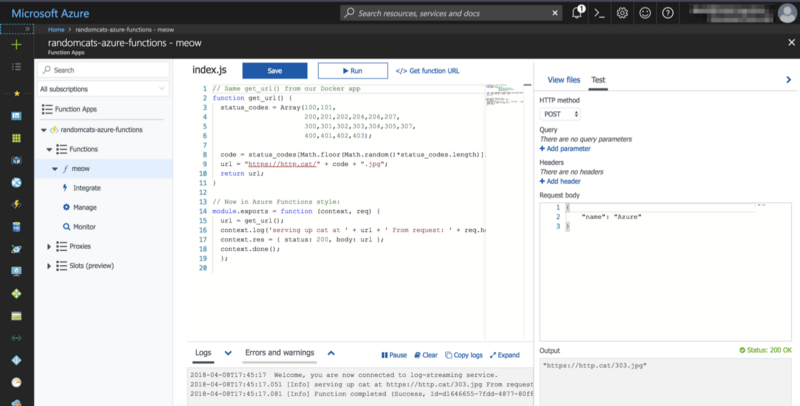
Task: Open the Virtual networks dotted-arrows icon
Action: (x=16, y=338)
